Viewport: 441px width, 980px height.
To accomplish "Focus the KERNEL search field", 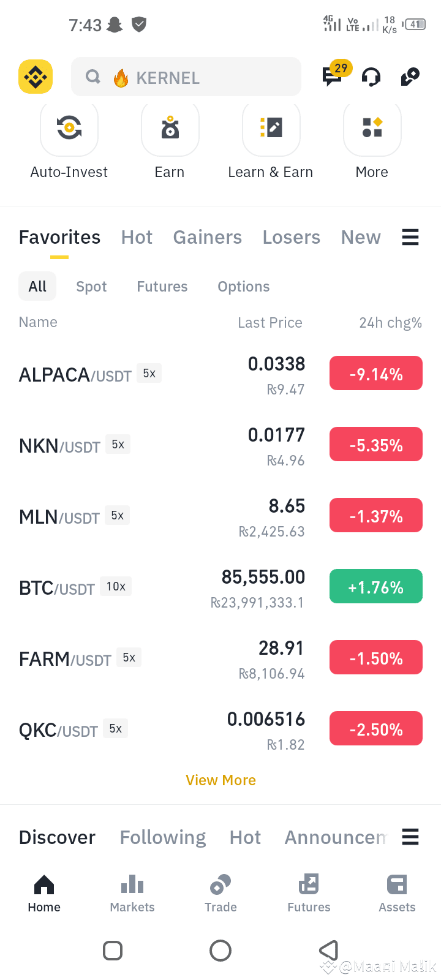I will tap(186, 77).
